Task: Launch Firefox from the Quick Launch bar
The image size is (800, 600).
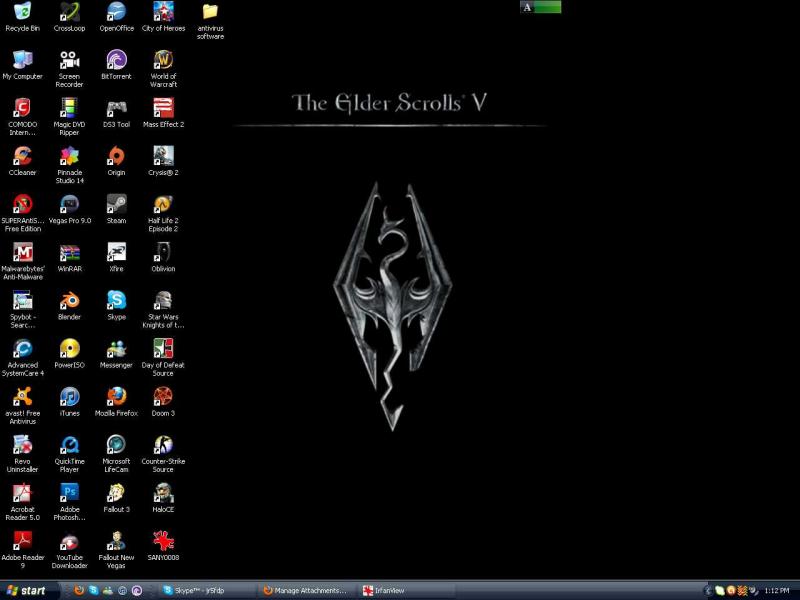Action: [79, 590]
